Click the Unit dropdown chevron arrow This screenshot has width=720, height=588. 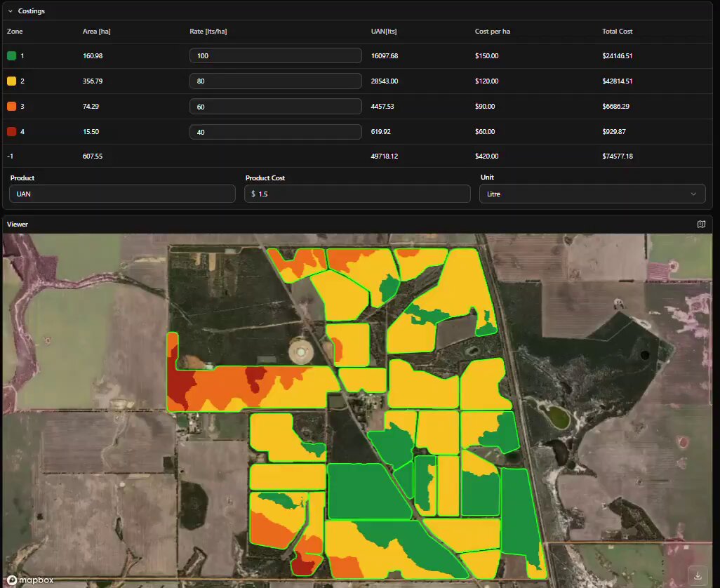click(x=693, y=194)
